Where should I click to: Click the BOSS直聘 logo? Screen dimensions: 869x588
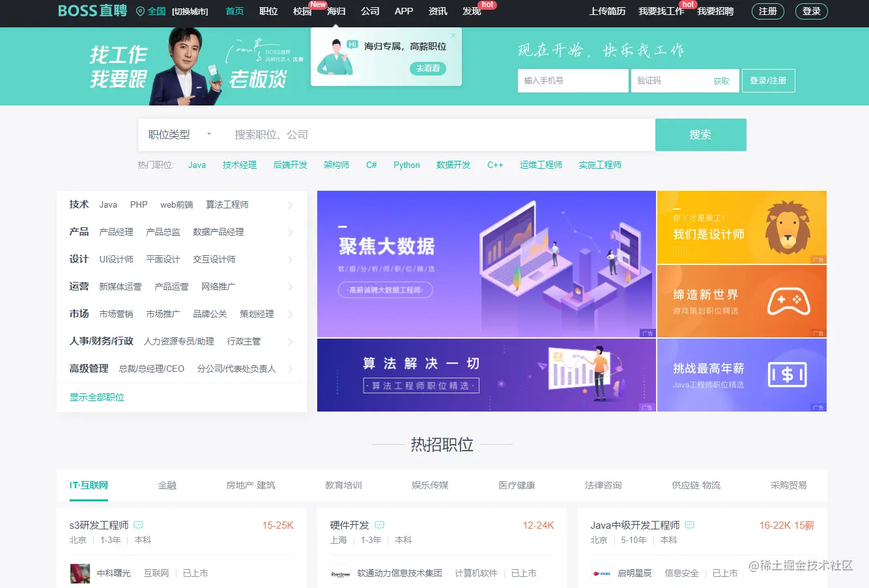click(x=93, y=11)
